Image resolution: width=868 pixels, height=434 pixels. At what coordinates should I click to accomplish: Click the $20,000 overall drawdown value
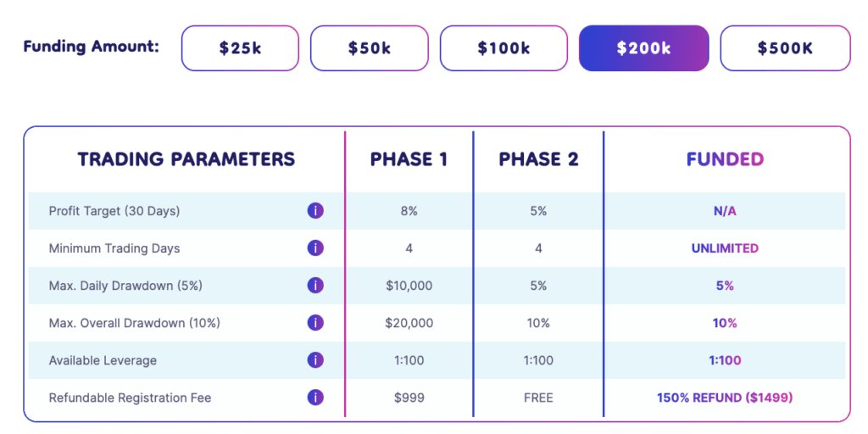click(x=409, y=323)
